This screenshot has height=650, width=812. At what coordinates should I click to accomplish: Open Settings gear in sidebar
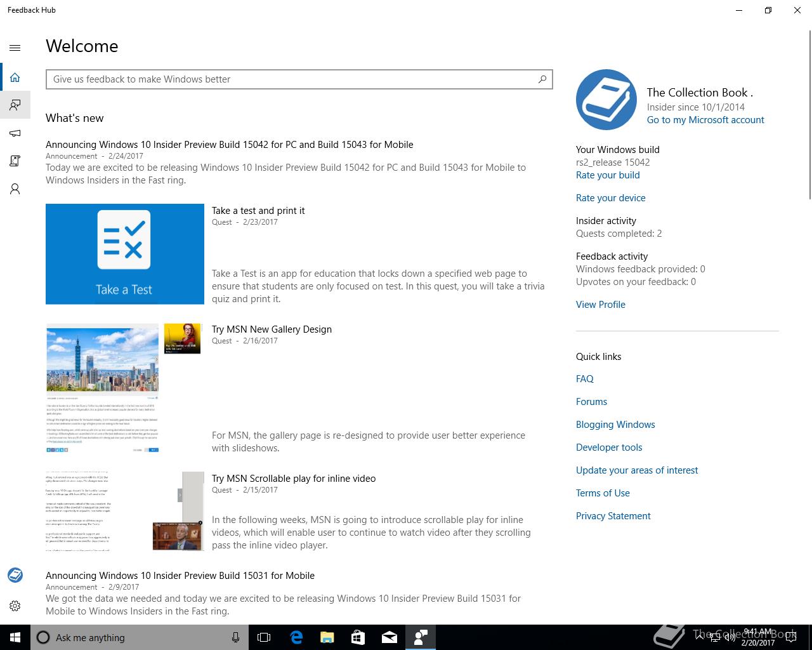click(x=15, y=606)
